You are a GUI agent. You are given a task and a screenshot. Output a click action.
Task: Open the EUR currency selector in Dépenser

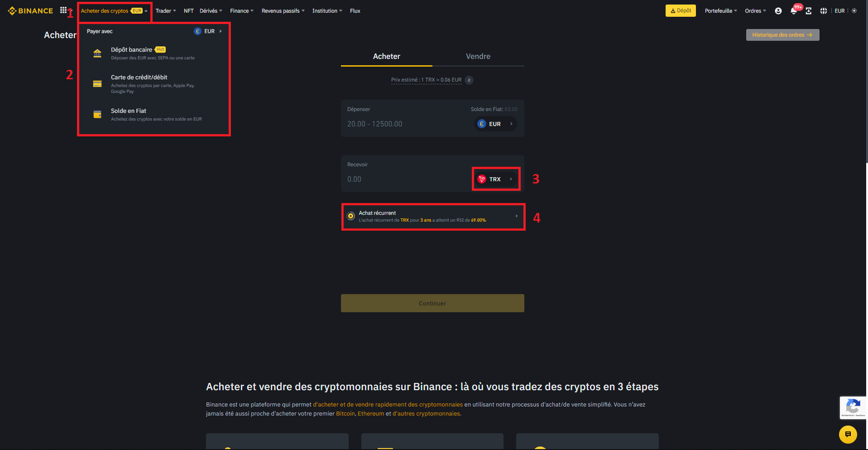(x=496, y=124)
